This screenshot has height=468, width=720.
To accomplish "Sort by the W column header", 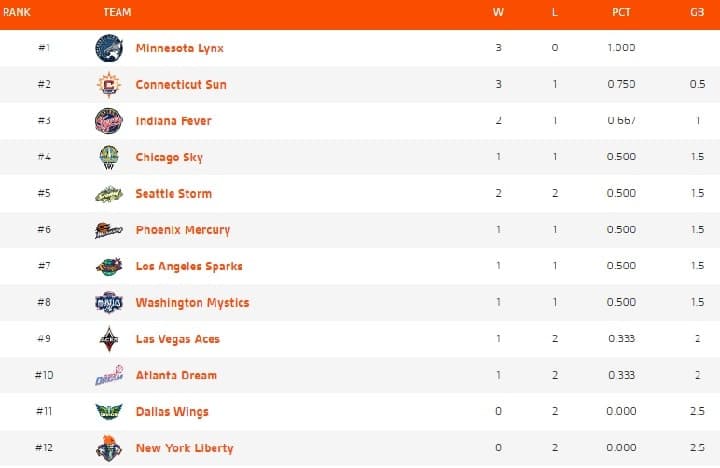I will pyautogui.click(x=498, y=12).
